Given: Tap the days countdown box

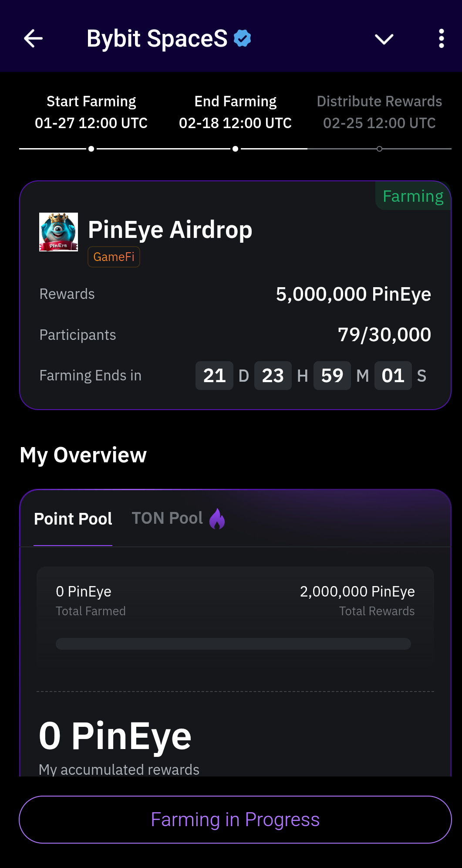Looking at the screenshot, I should [x=214, y=376].
